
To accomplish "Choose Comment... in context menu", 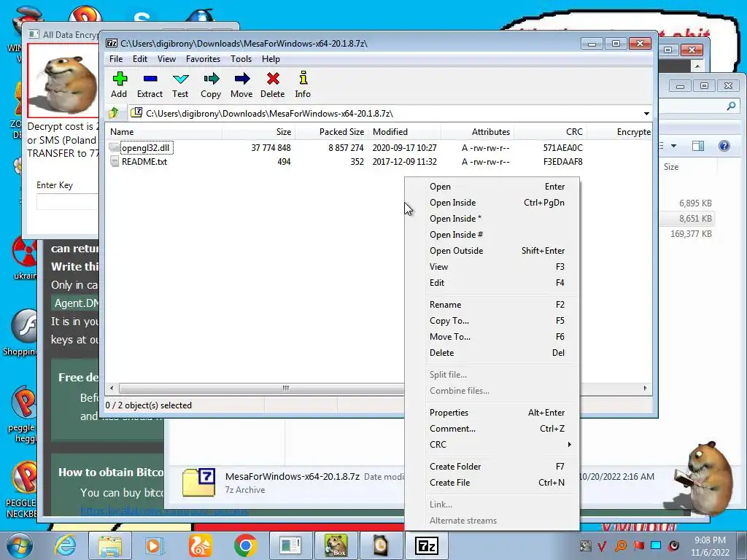I will (492, 429).
